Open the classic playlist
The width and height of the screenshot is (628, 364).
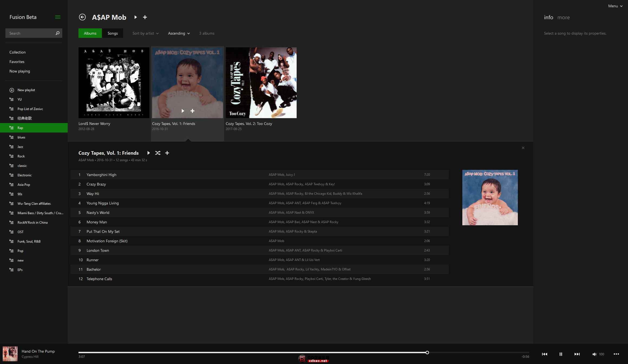point(34,166)
